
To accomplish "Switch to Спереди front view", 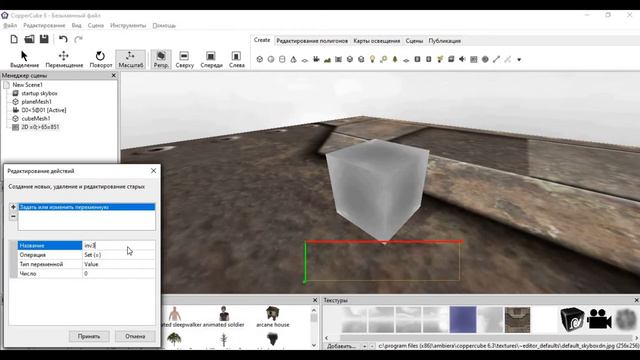I will (x=211, y=59).
